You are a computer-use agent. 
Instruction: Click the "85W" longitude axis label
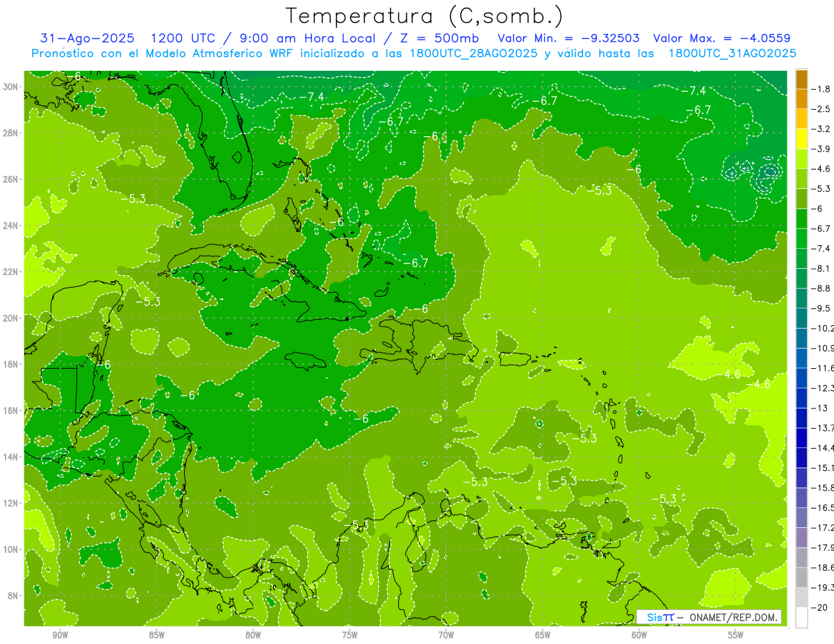(156, 635)
